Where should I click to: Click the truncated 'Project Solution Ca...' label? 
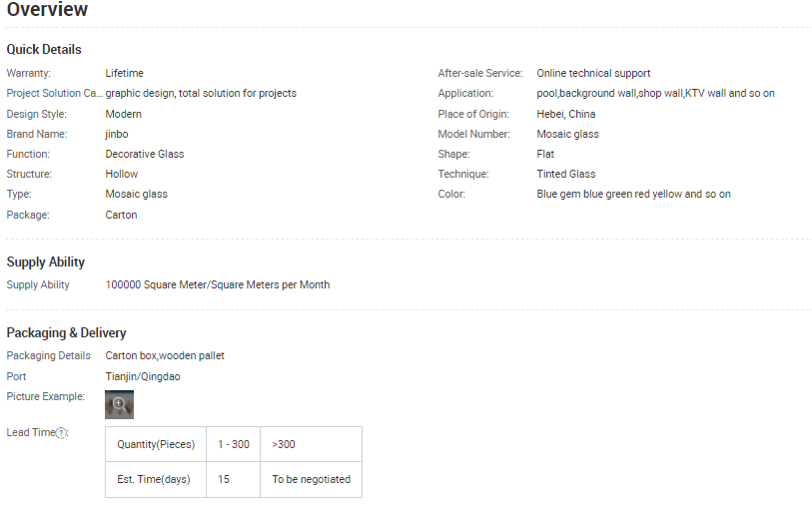pyautogui.click(x=54, y=93)
